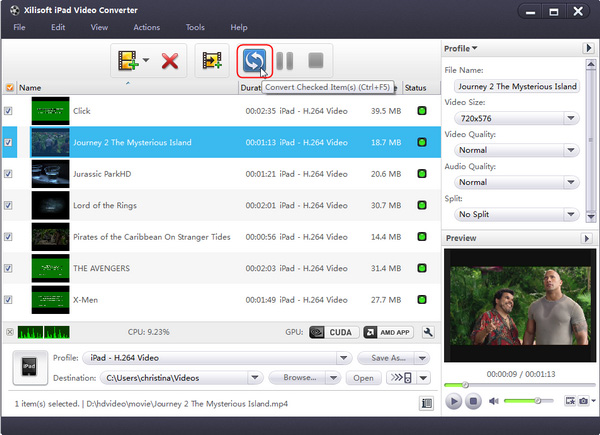The width and height of the screenshot is (600, 435).
Task: Select the Pirates of the Caribbean thumbnail
Action: [x=51, y=237]
